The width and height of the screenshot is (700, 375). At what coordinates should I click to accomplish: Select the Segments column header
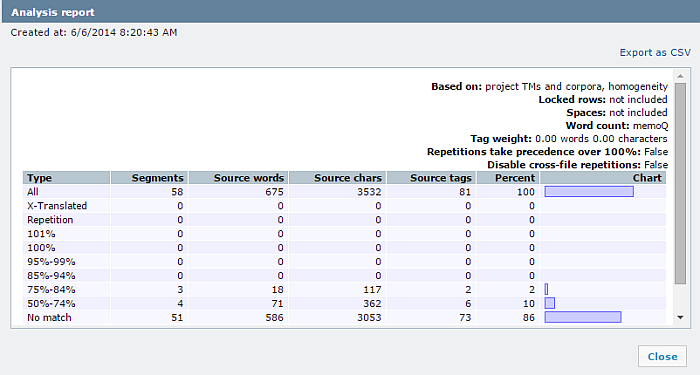[x=149, y=178]
